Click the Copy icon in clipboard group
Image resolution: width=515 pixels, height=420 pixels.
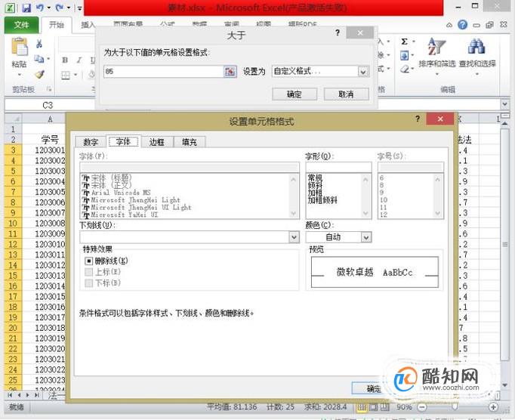coord(39,59)
